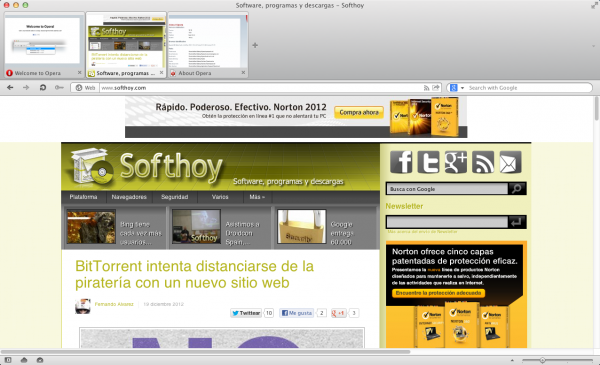This screenshot has height=365, width=600.
Task: Click the RSS feed icon in address bar
Action: click(426, 88)
